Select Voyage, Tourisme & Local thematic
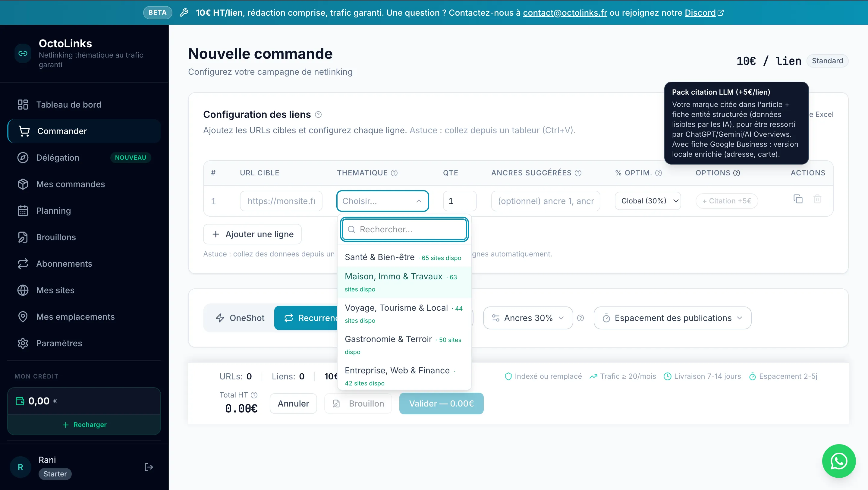 404,314
